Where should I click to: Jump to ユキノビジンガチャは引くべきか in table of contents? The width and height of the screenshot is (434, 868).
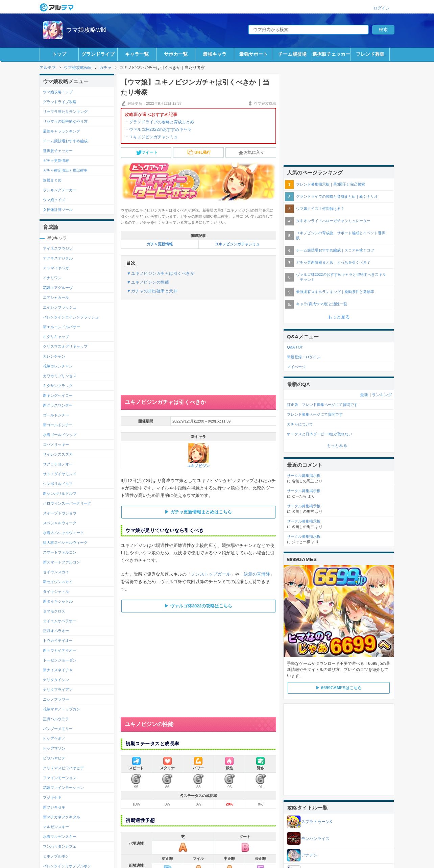point(161,273)
